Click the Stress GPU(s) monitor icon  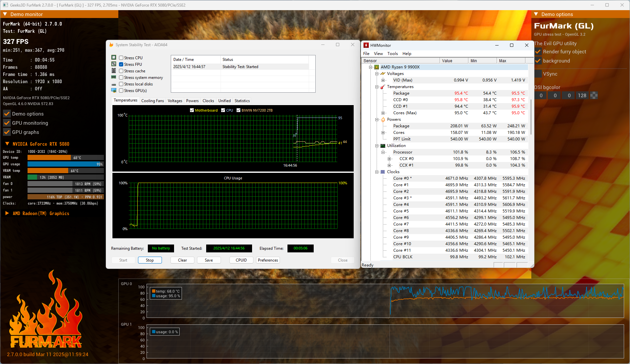coord(114,90)
